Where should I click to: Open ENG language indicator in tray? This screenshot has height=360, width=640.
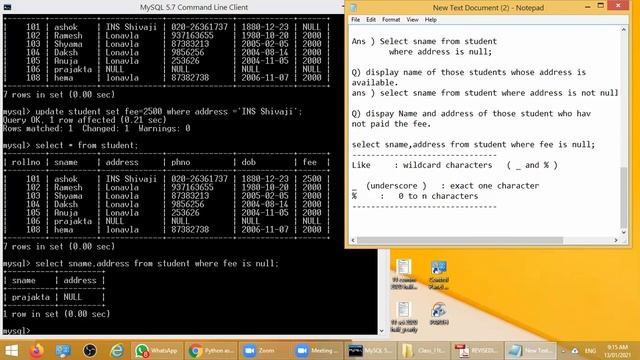tap(590, 351)
